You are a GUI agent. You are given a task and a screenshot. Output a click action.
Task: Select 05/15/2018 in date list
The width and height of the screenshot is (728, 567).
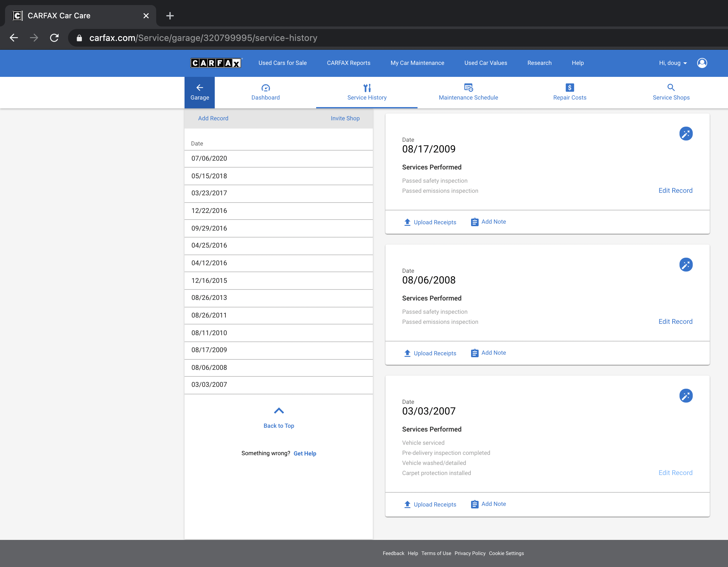coord(279,176)
